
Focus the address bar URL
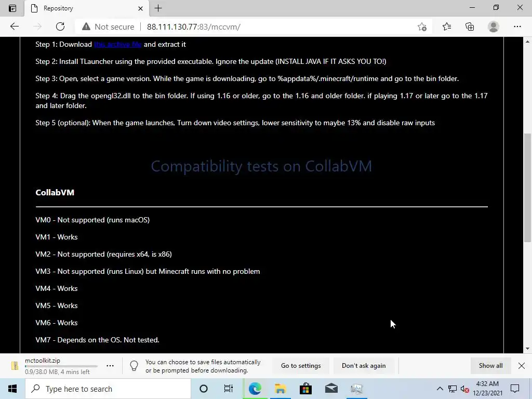194,27
